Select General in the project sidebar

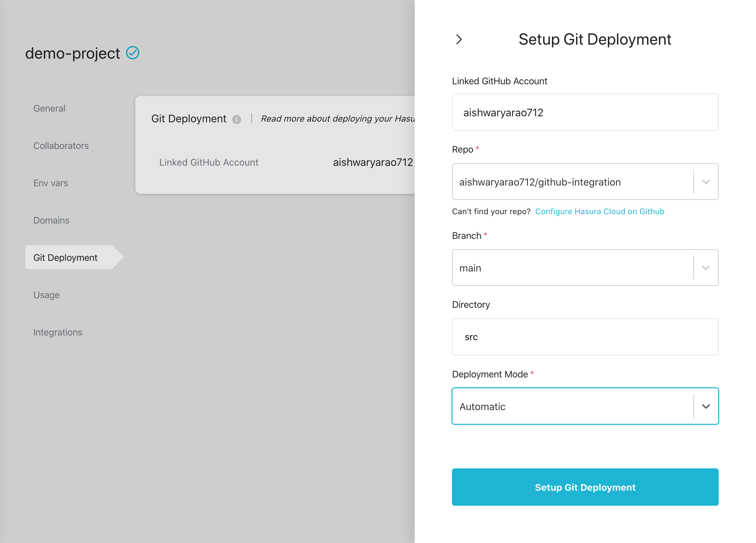[x=49, y=108]
